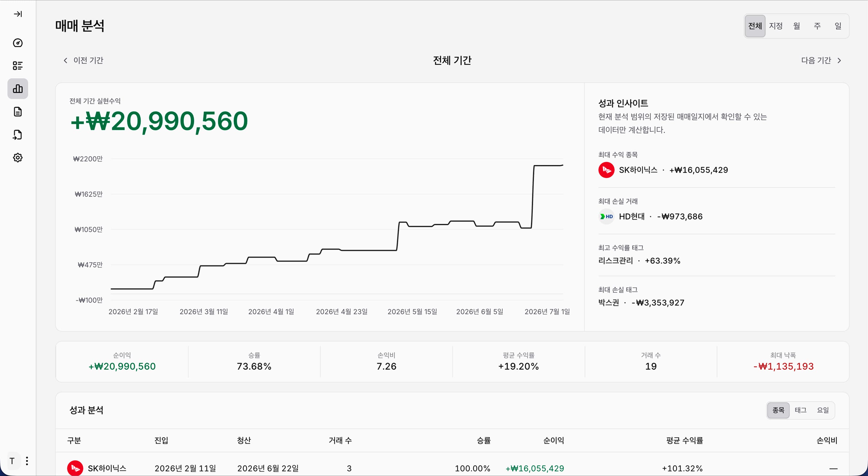Click the +₩20,990,560 realized profit headline
868x476 pixels.
point(159,121)
